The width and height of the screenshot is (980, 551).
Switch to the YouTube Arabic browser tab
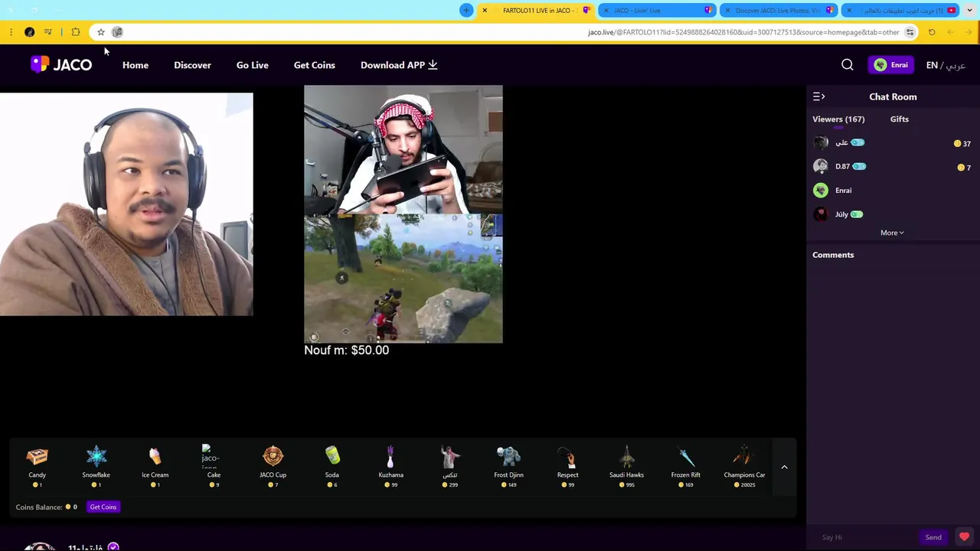(900, 10)
